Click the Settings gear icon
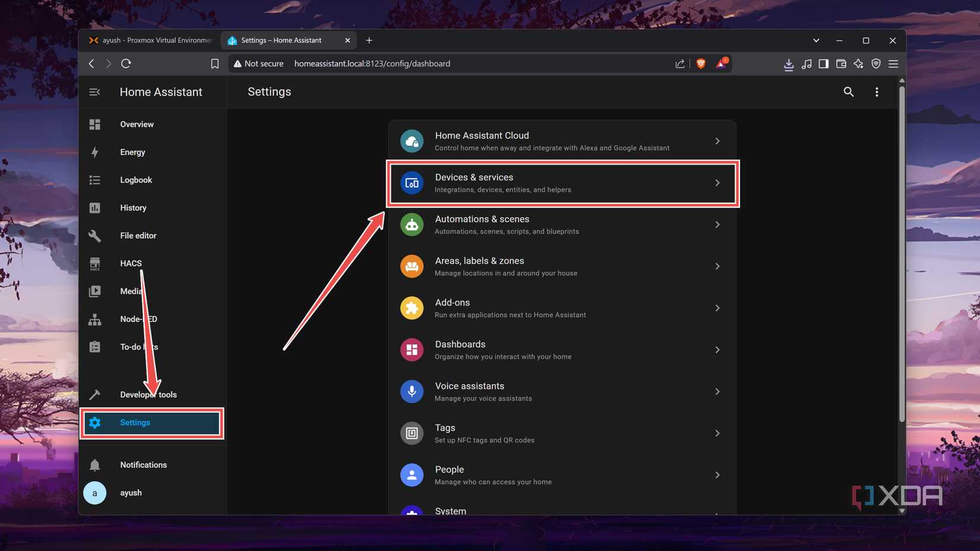 (94, 423)
